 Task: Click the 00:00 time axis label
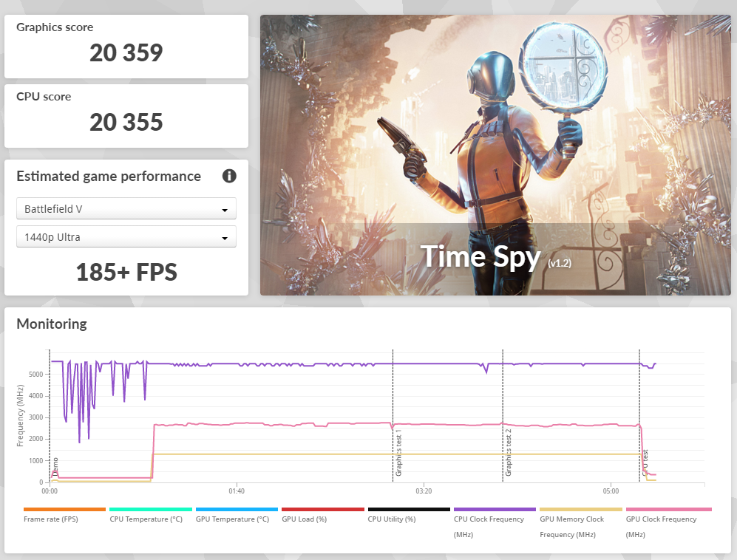50,491
